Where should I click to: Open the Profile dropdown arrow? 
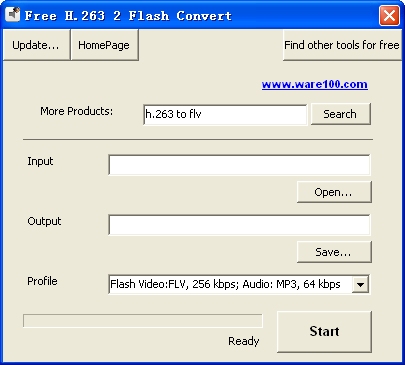(x=360, y=284)
